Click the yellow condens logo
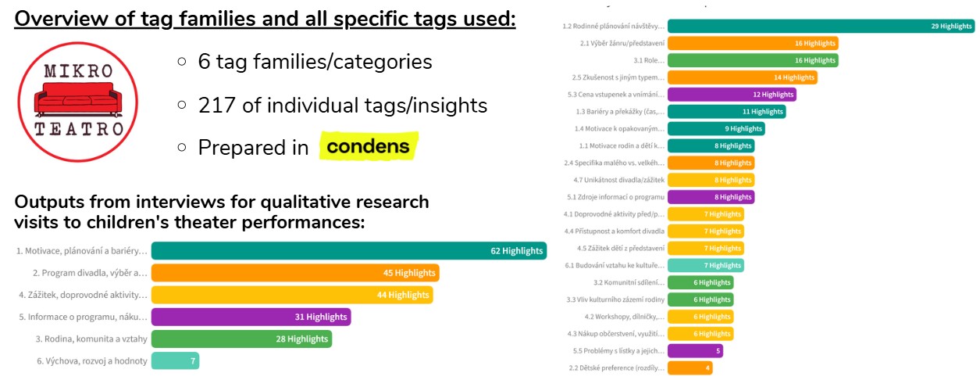This screenshot has width=980, height=380. [368, 146]
